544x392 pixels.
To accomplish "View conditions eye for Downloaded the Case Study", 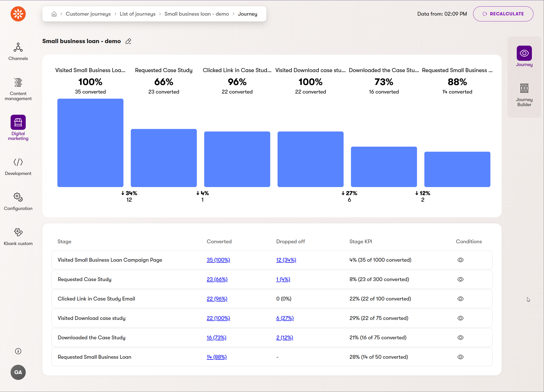I will pos(460,338).
